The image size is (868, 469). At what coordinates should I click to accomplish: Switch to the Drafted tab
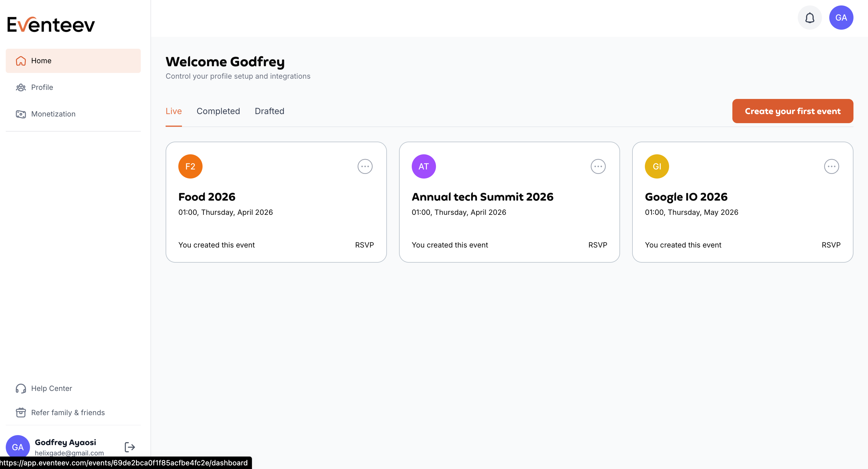(x=269, y=111)
